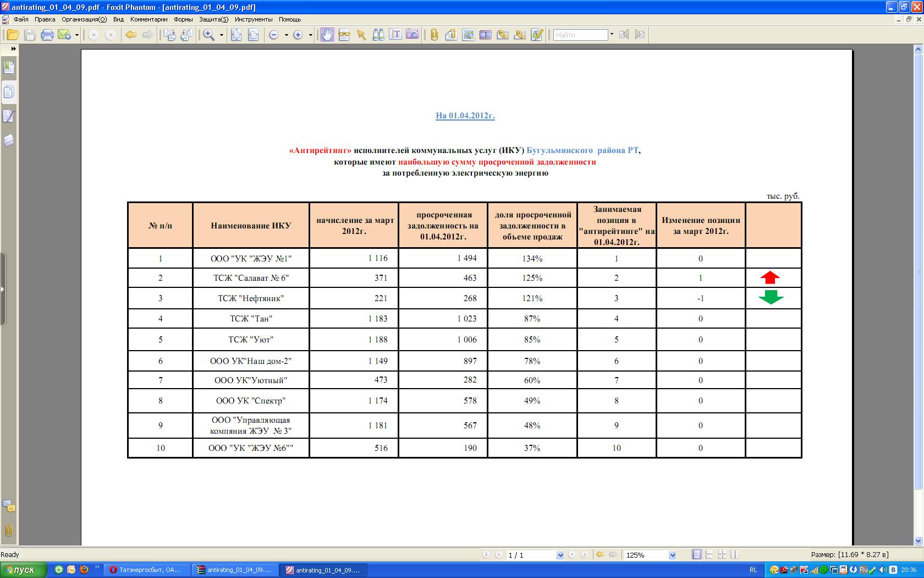Click the volume speaker icon in system tray
The height and width of the screenshot is (578, 924).
(882, 570)
